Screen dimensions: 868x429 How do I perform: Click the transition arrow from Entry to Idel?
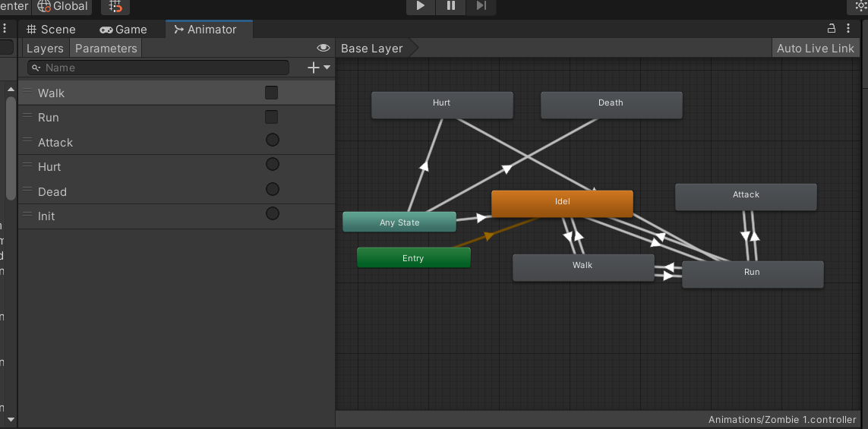(x=489, y=236)
